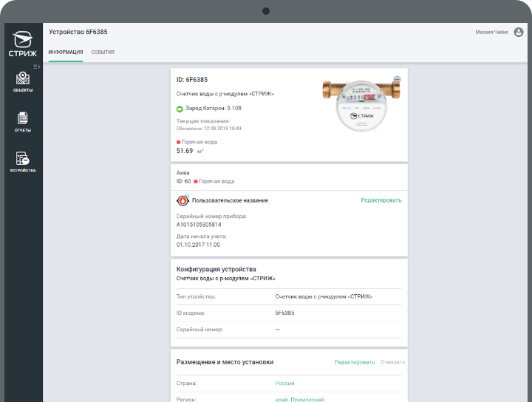
Task: Click the Горячая вода label above reading
Action: (x=199, y=142)
